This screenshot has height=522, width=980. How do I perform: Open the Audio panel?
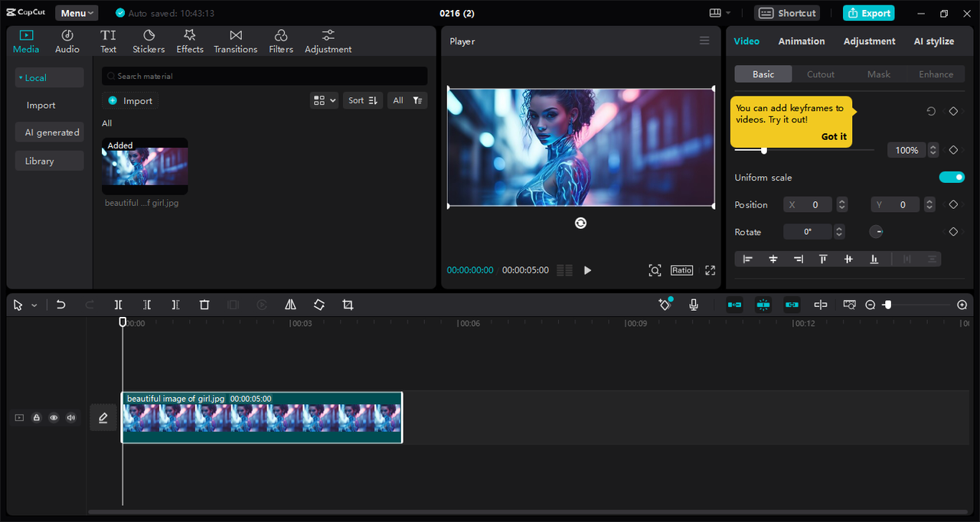[x=67, y=41]
